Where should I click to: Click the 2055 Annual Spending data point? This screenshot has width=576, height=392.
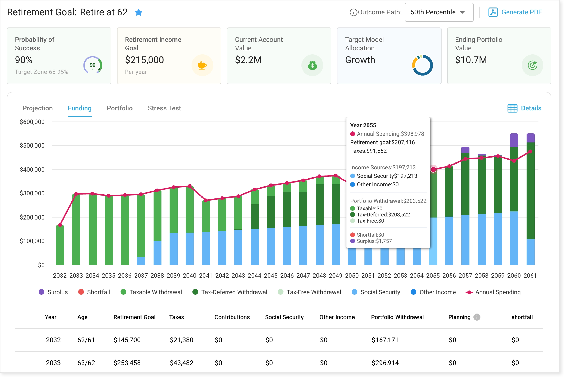point(433,170)
